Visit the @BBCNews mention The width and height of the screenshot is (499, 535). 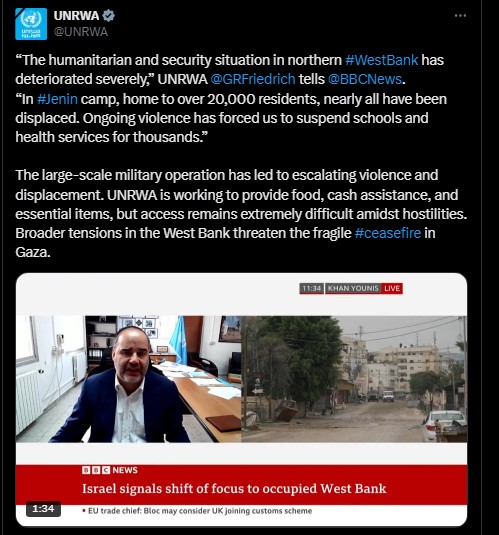[x=365, y=79]
